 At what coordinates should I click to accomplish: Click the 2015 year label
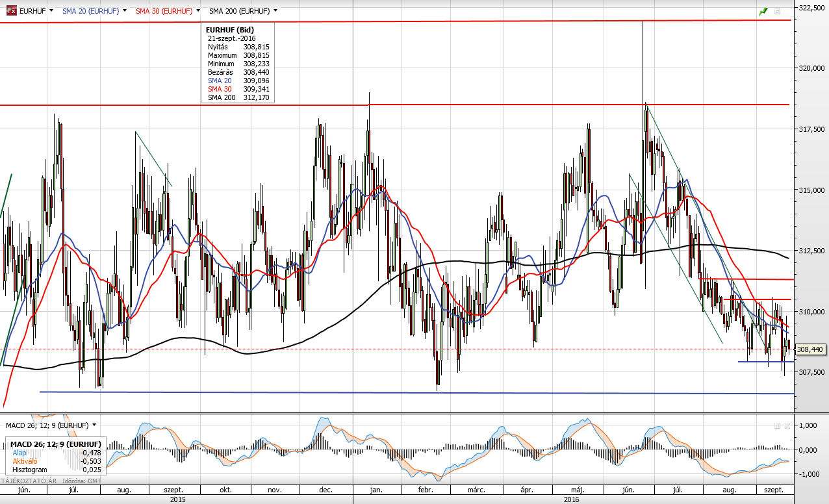click(x=177, y=499)
